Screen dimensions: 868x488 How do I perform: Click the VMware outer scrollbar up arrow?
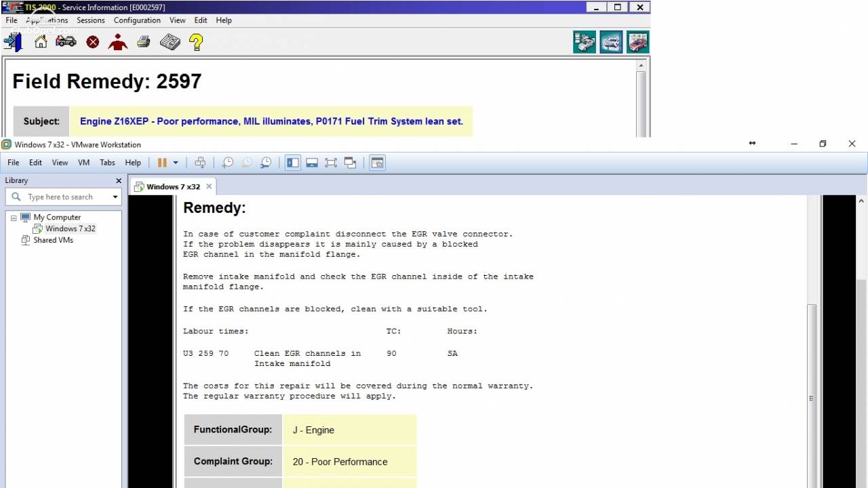(862, 201)
